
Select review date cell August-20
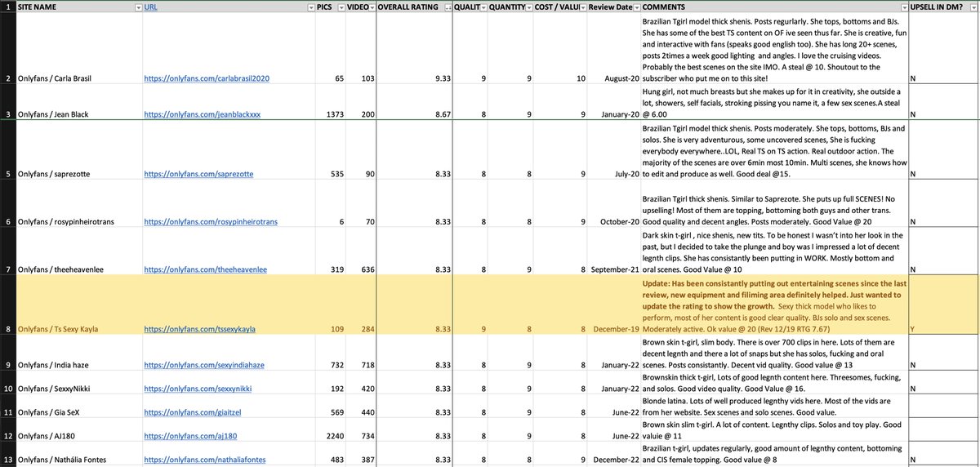[614, 49]
